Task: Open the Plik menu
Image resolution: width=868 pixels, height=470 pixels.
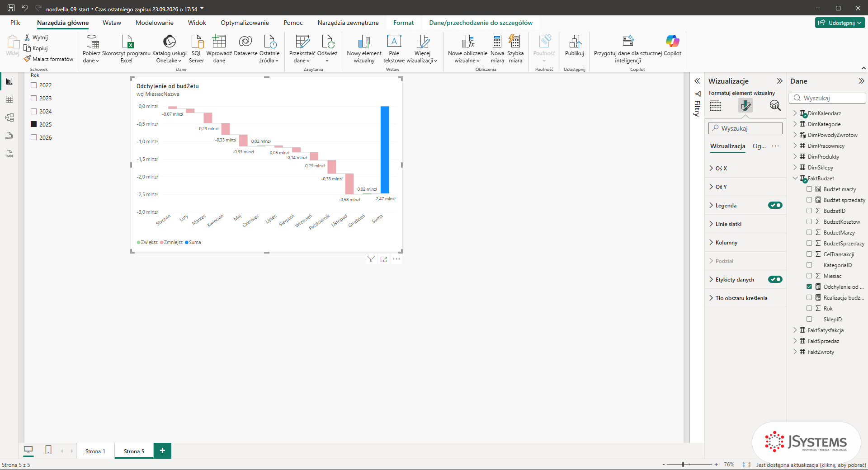Action: point(15,23)
